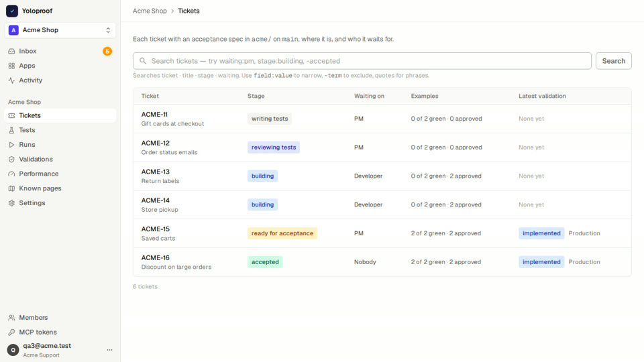
Task: Open ticket ACME-13
Action: tap(155, 172)
